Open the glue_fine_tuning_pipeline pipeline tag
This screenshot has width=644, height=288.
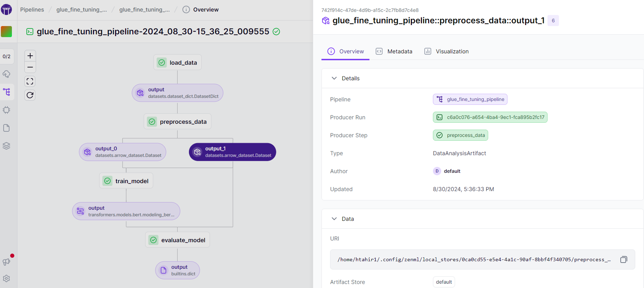tap(470, 99)
